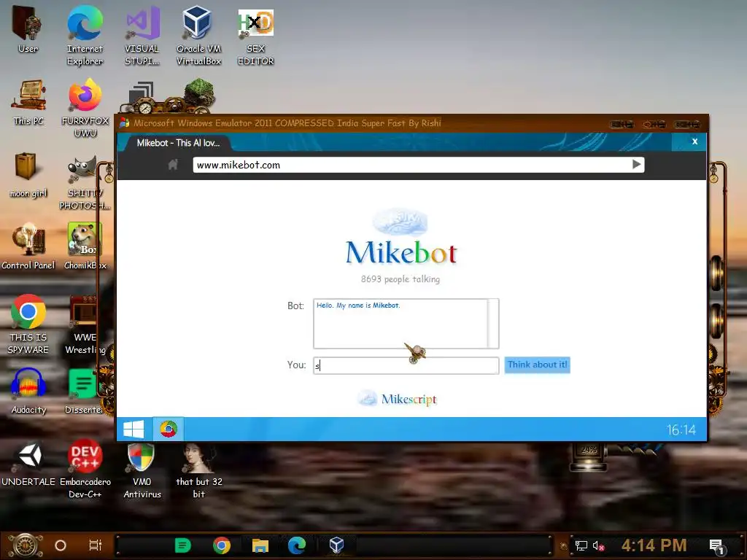The height and width of the screenshot is (560, 747).
Task: Click the Bot box vertical scrollbar
Action: [493, 324]
